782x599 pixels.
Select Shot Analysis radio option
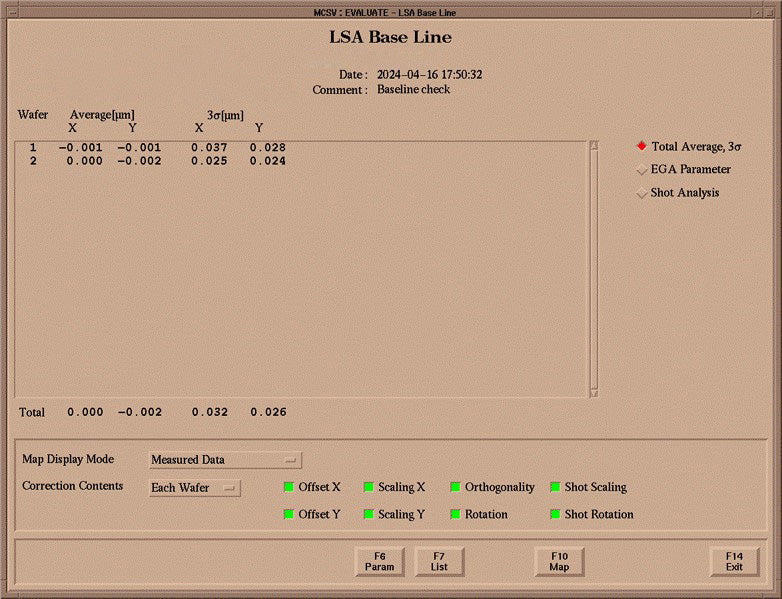point(642,193)
